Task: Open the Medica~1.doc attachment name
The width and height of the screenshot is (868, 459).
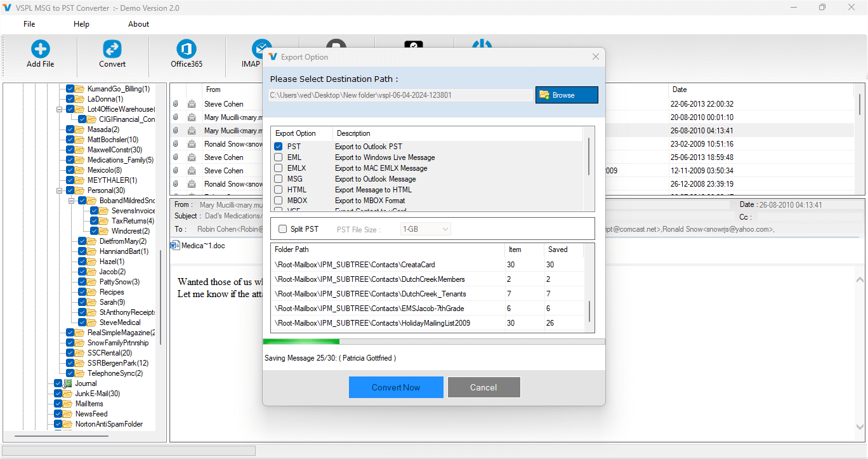Action: click(x=203, y=246)
